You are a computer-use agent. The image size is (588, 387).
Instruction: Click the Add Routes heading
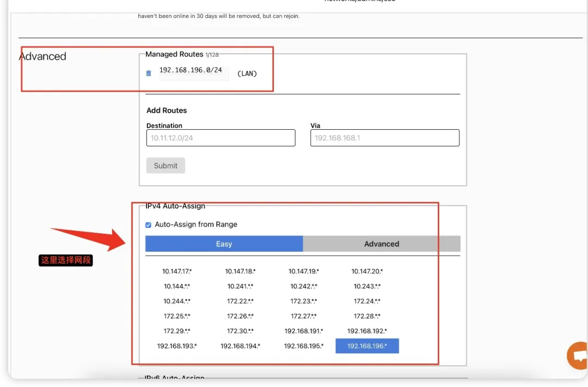[x=167, y=110]
